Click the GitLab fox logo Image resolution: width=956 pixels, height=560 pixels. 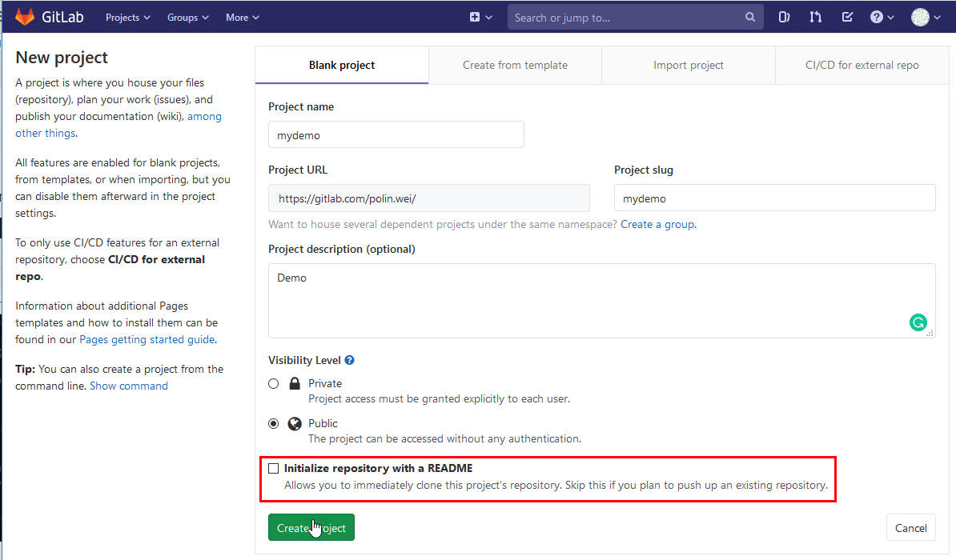click(x=24, y=17)
